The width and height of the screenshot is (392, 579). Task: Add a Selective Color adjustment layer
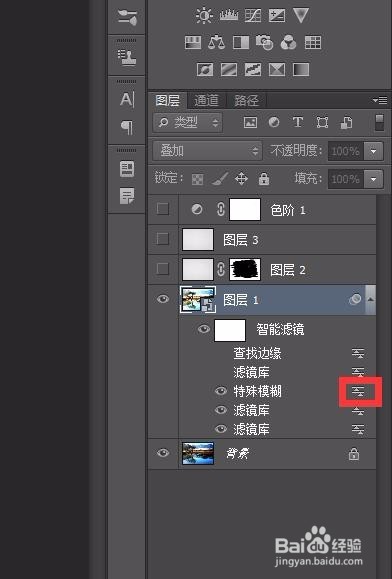(x=277, y=69)
